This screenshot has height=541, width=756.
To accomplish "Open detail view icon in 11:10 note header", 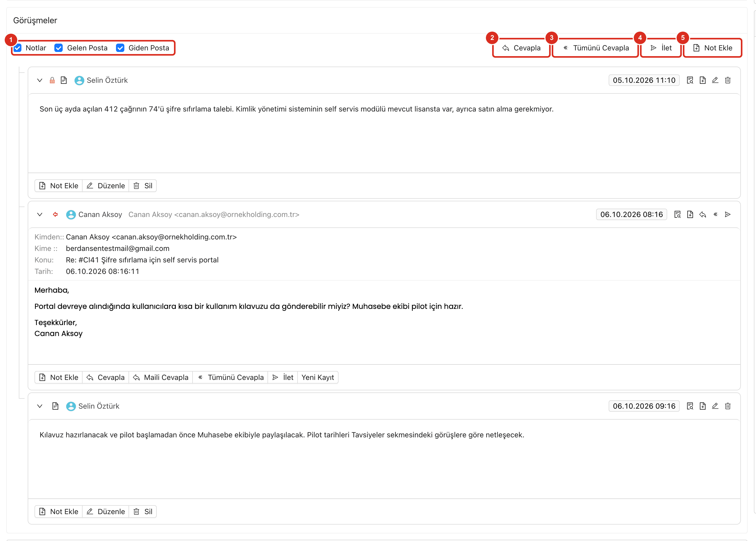I will (690, 80).
